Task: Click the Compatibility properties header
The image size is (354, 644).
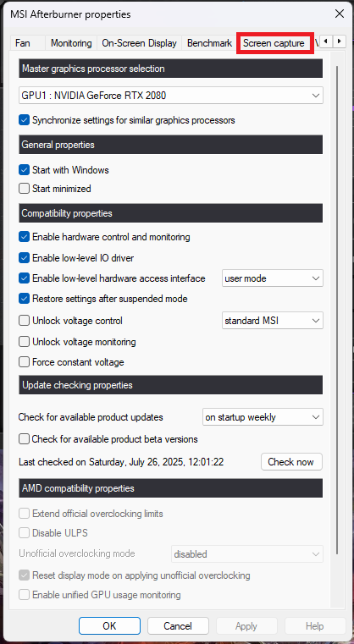Action: coord(170,213)
